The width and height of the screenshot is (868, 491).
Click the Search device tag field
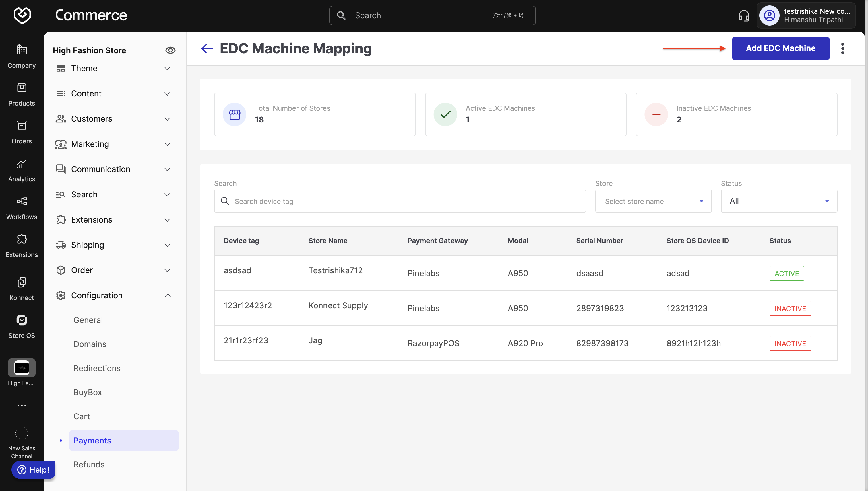point(400,201)
